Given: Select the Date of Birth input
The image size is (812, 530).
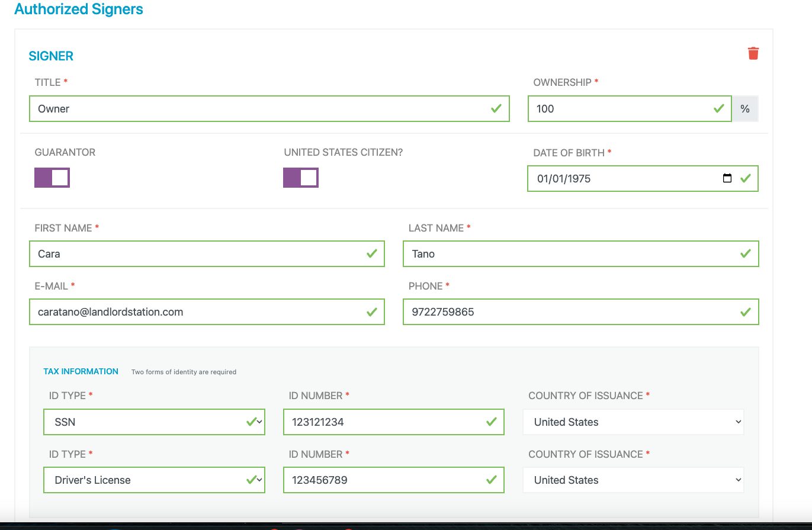Looking at the screenshot, I should pos(643,178).
